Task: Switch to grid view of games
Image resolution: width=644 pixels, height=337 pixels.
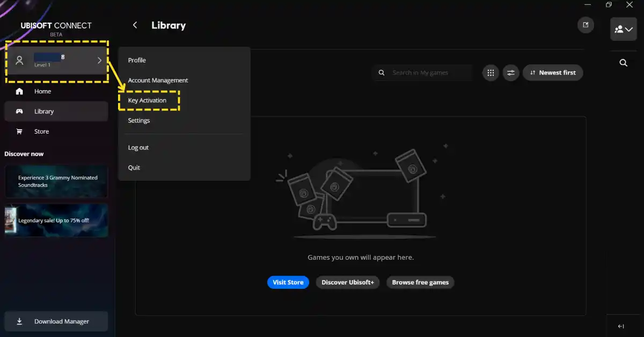Action: tap(490, 72)
